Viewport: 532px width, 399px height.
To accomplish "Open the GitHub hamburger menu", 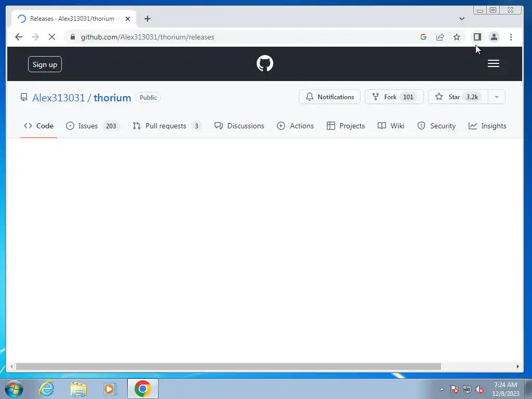I will [494, 63].
